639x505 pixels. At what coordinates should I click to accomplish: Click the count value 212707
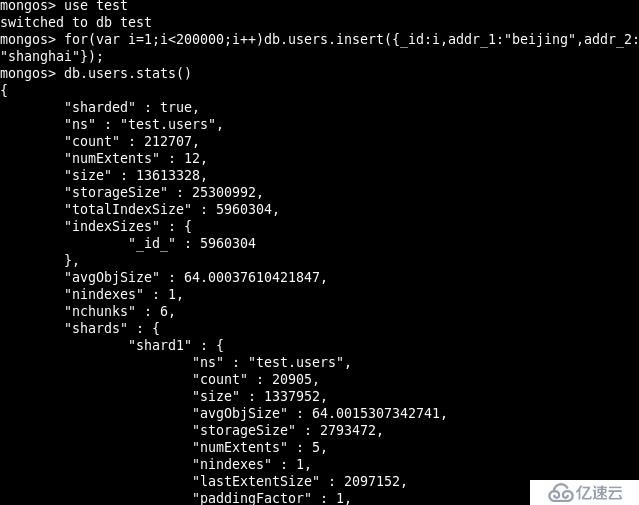[x=167, y=141]
